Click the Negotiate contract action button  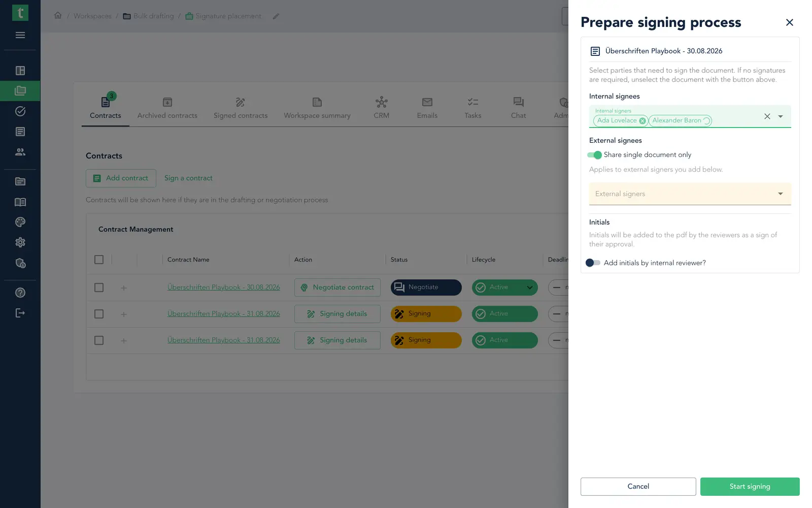click(x=337, y=288)
